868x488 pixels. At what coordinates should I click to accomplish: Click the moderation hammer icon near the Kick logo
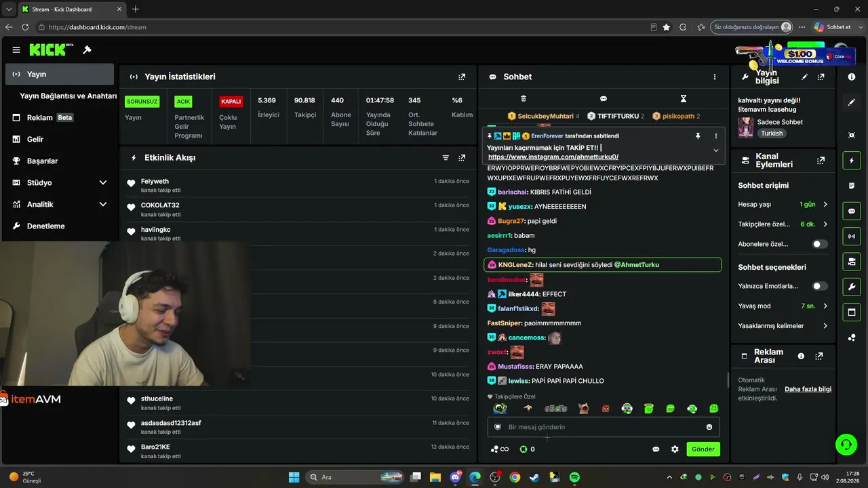[x=87, y=49]
